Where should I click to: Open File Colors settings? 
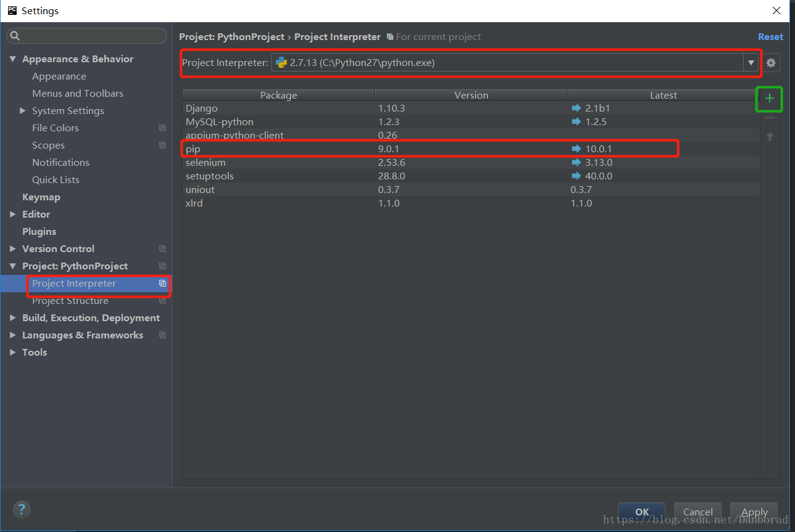point(56,128)
